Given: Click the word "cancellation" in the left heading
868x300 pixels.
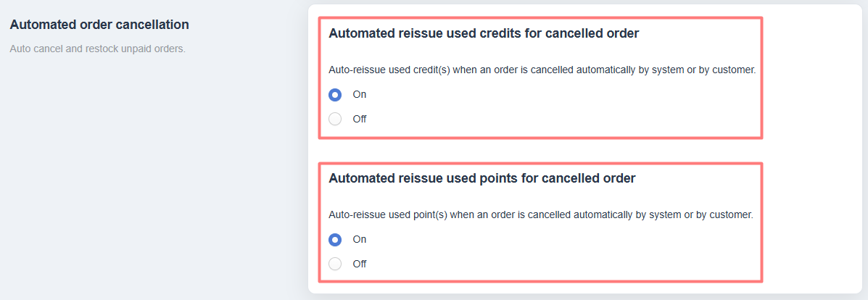Looking at the screenshot, I should pos(153,25).
